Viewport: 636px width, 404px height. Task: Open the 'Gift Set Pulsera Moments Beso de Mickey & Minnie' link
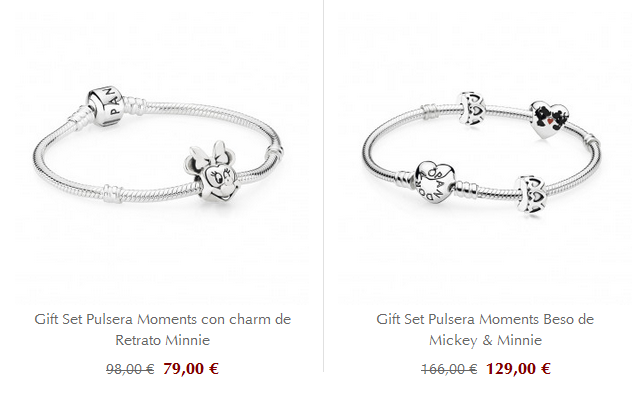pyautogui.click(x=485, y=329)
